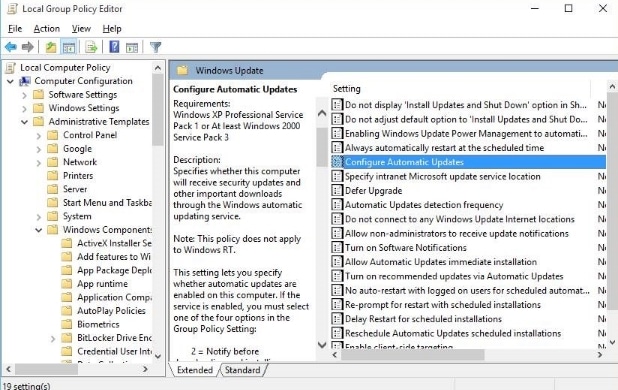Click folder icon next to Google
This screenshot has width=618, height=390.
pos(53,149)
